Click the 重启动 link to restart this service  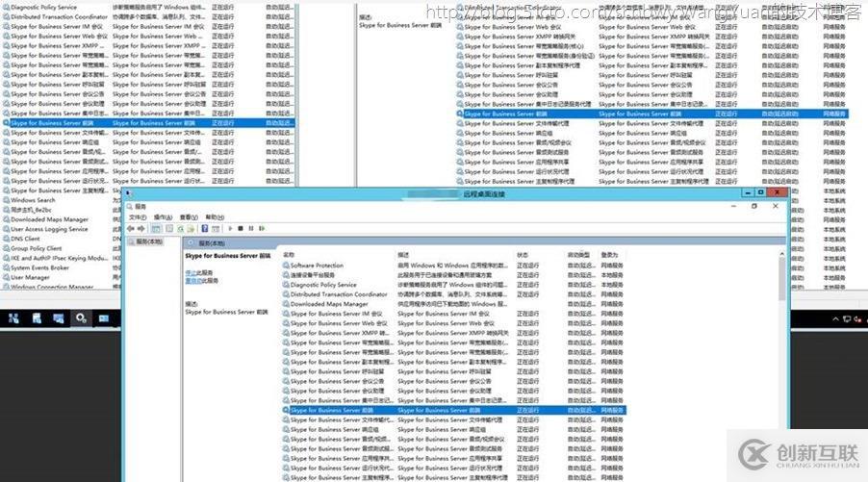[193, 281]
